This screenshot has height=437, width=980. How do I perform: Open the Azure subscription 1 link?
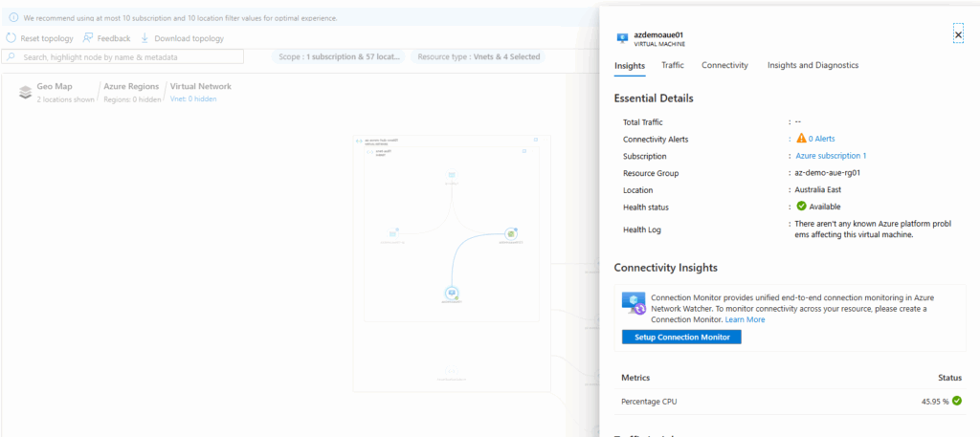point(831,156)
